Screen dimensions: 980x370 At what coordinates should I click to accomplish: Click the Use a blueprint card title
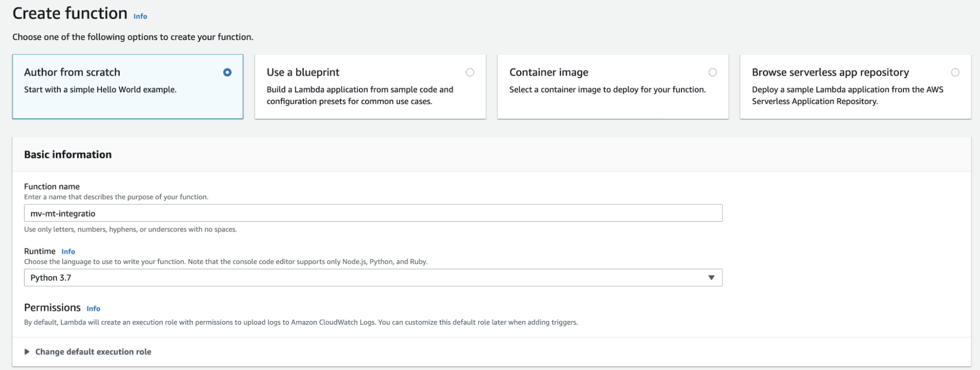click(x=303, y=73)
